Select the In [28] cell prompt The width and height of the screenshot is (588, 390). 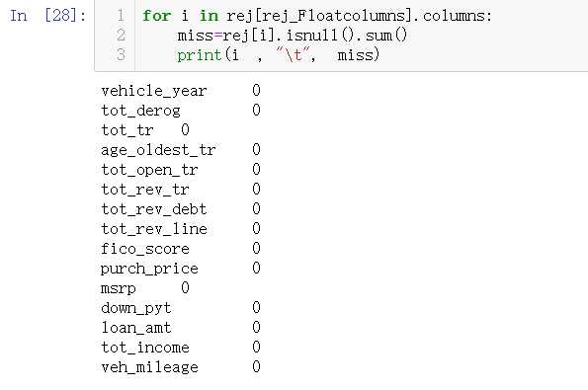point(47,16)
